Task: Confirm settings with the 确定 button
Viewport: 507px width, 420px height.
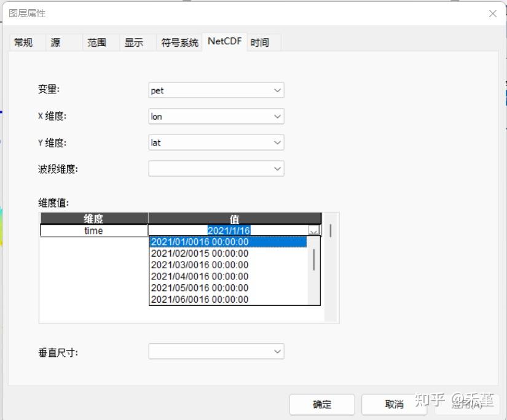Action: 322,404
